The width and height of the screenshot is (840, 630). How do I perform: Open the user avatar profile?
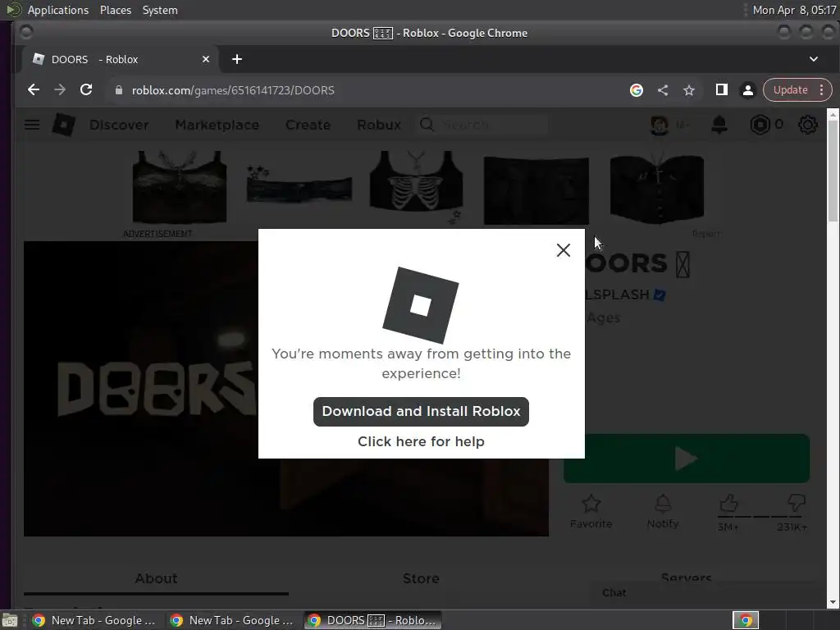click(660, 125)
